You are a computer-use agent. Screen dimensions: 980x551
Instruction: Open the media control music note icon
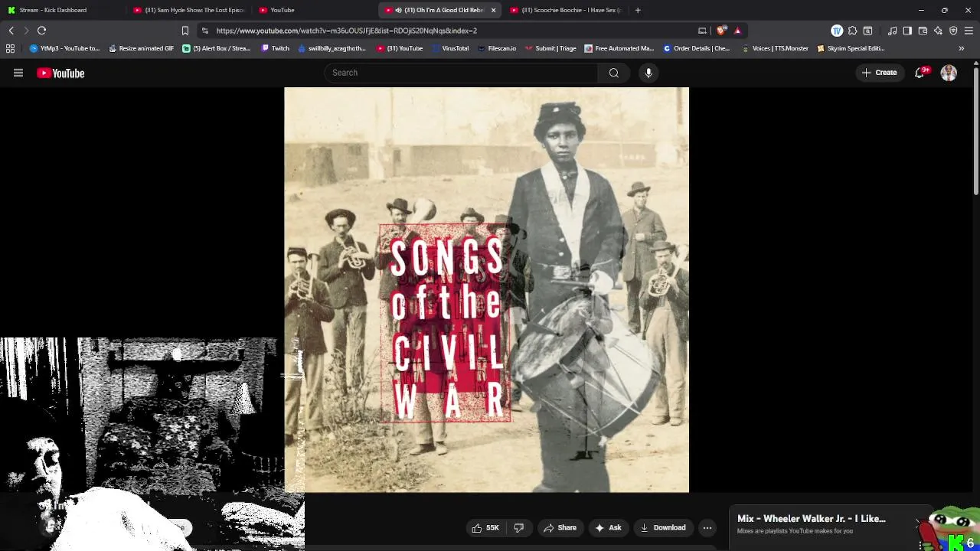pos(892,31)
